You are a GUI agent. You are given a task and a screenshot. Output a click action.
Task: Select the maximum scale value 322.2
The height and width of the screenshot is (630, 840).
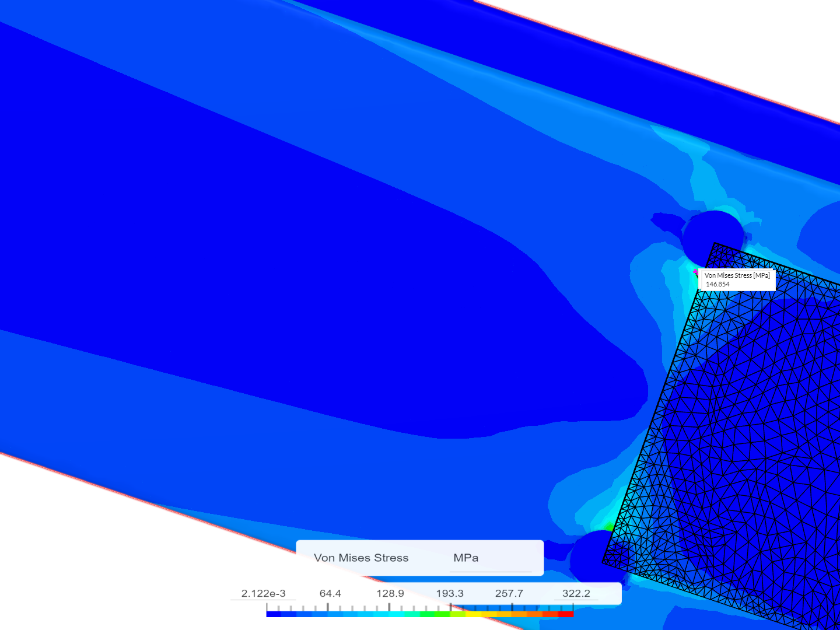tap(576, 593)
